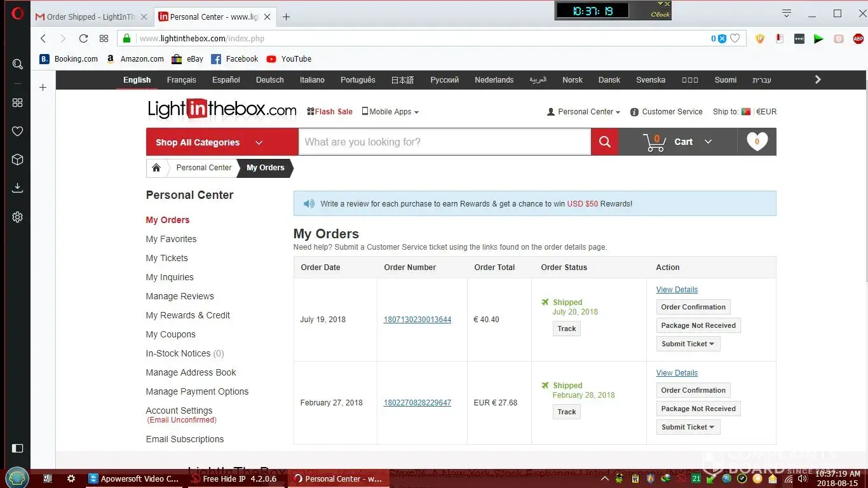
Task: Click Package Not Received for €27.68 order
Action: click(698, 409)
